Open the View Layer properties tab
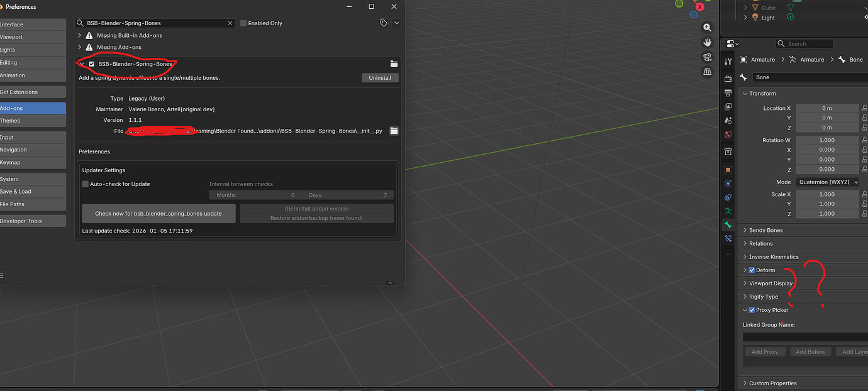 coord(728,107)
